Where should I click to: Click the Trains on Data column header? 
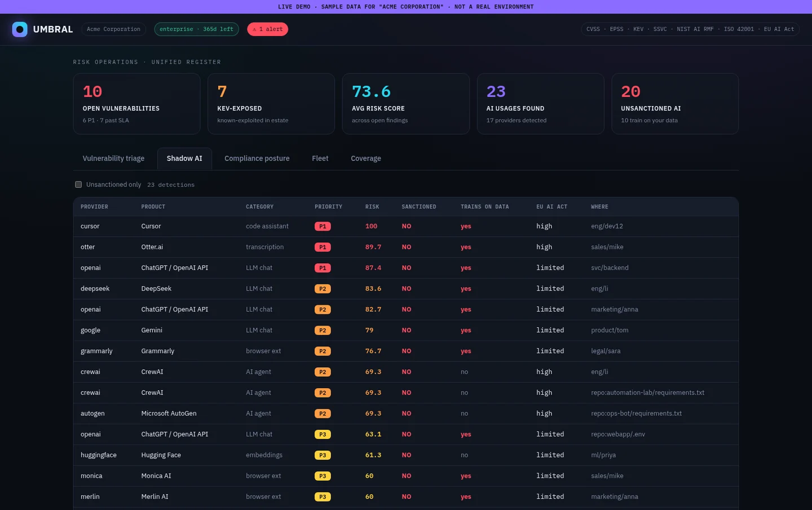[484, 207]
